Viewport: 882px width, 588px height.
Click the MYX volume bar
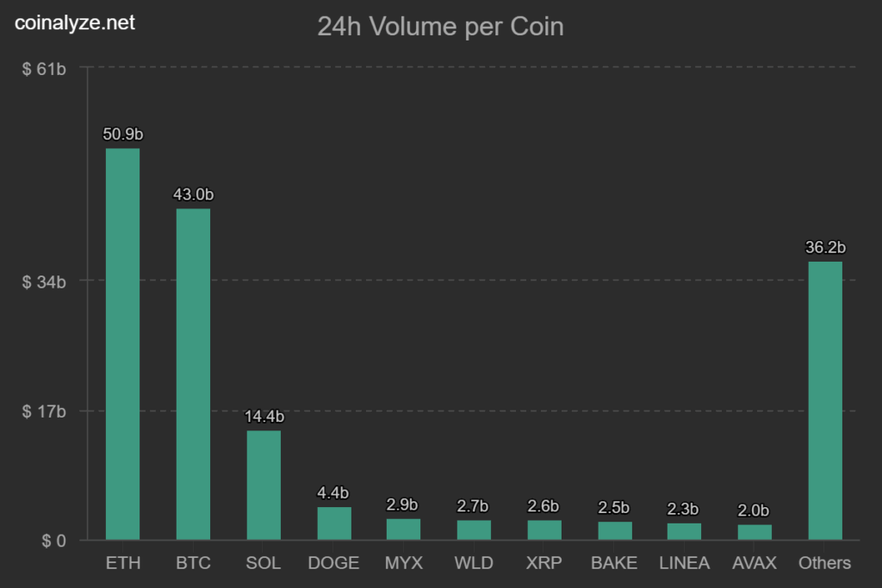pos(403,529)
